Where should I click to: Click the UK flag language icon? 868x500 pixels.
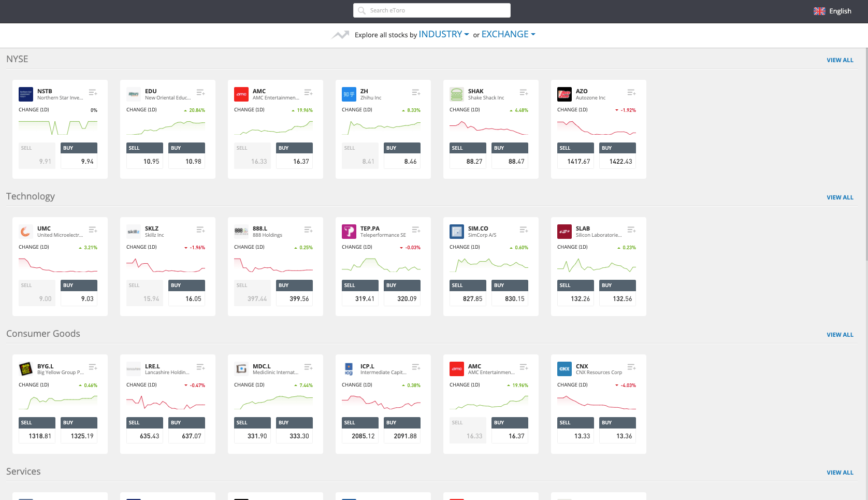pyautogui.click(x=819, y=11)
